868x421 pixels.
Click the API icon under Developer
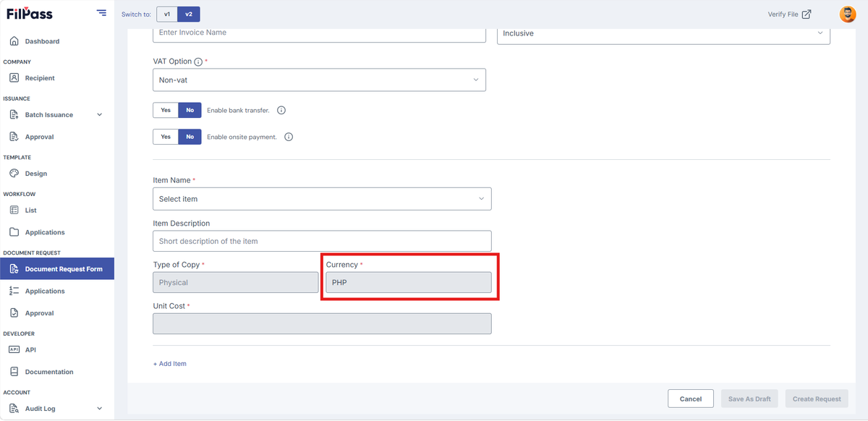(14, 349)
